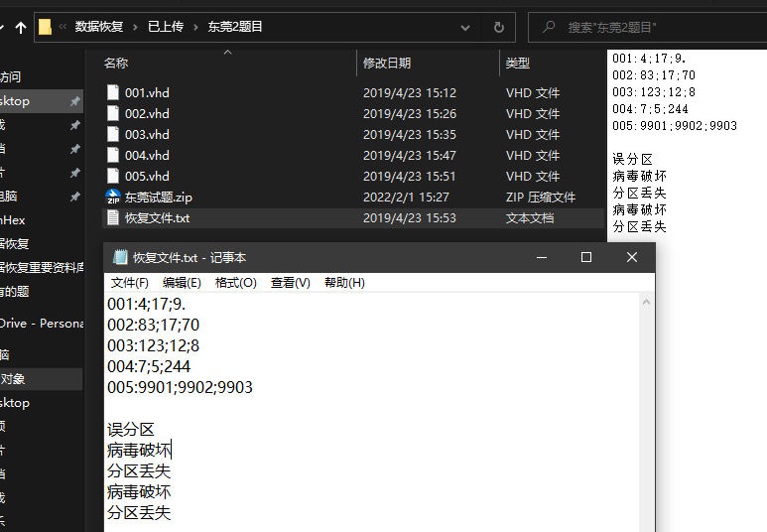Select the 002.vhd file name

tap(147, 114)
